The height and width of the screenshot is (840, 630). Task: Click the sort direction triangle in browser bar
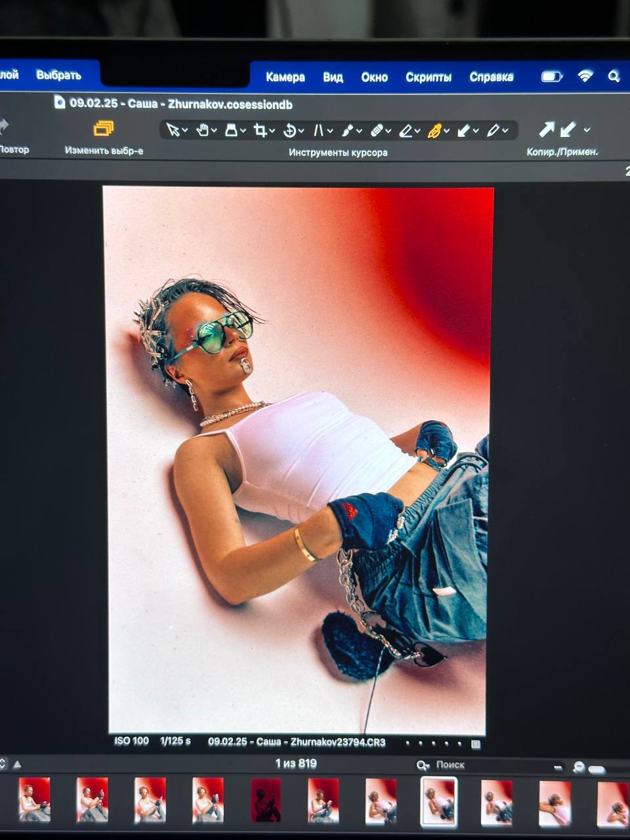pos(17,764)
